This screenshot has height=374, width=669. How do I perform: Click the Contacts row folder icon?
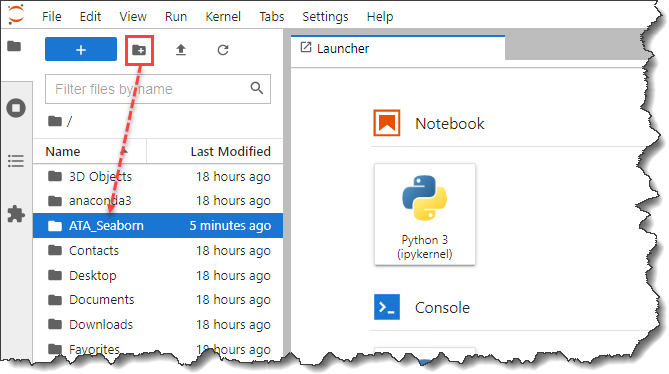coord(55,250)
